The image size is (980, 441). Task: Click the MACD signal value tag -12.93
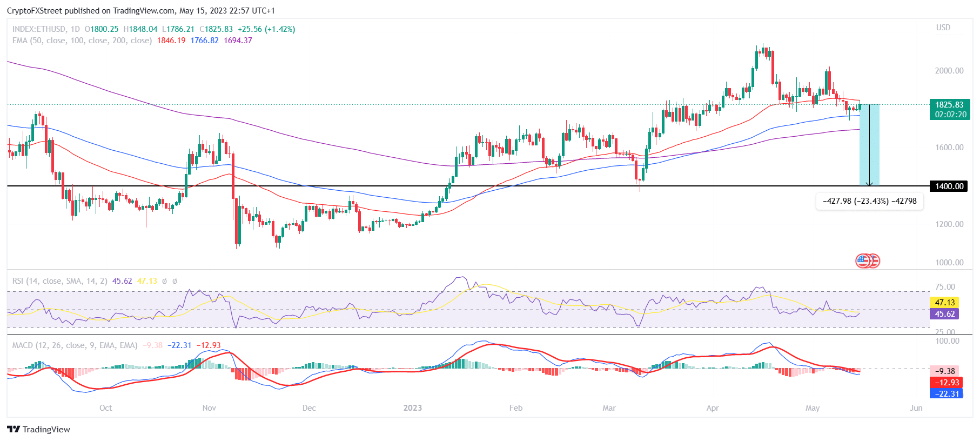click(x=946, y=383)
